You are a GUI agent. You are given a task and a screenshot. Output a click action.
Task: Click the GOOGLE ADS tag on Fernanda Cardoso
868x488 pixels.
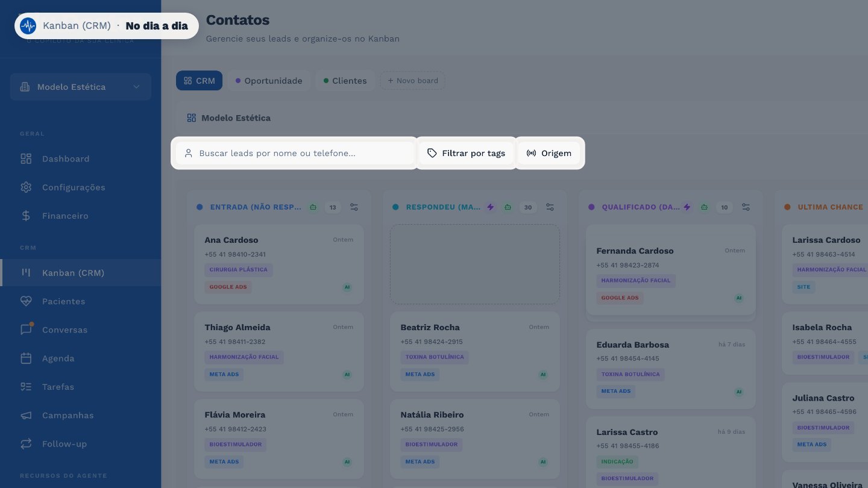pos(620,298)
